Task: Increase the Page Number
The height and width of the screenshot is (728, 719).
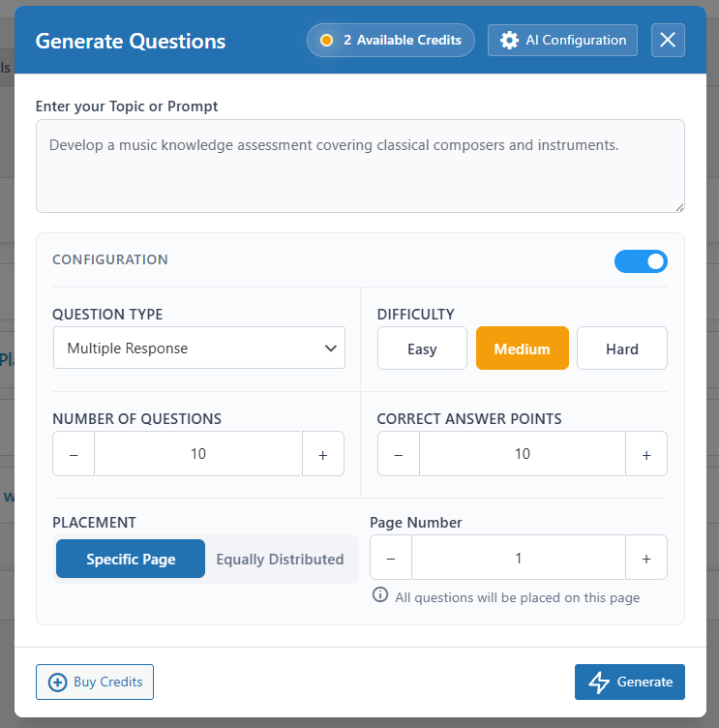Action: click(x=646, y=558)
